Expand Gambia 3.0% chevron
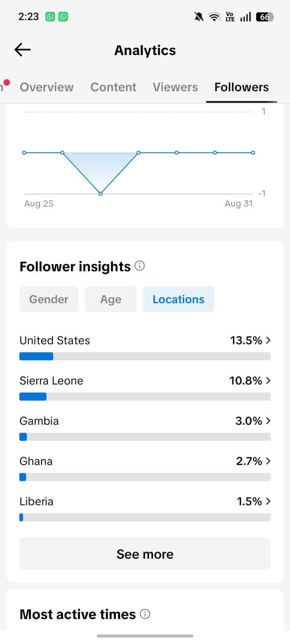The height and width of the screenshot is (644, 290). point(268,421)
